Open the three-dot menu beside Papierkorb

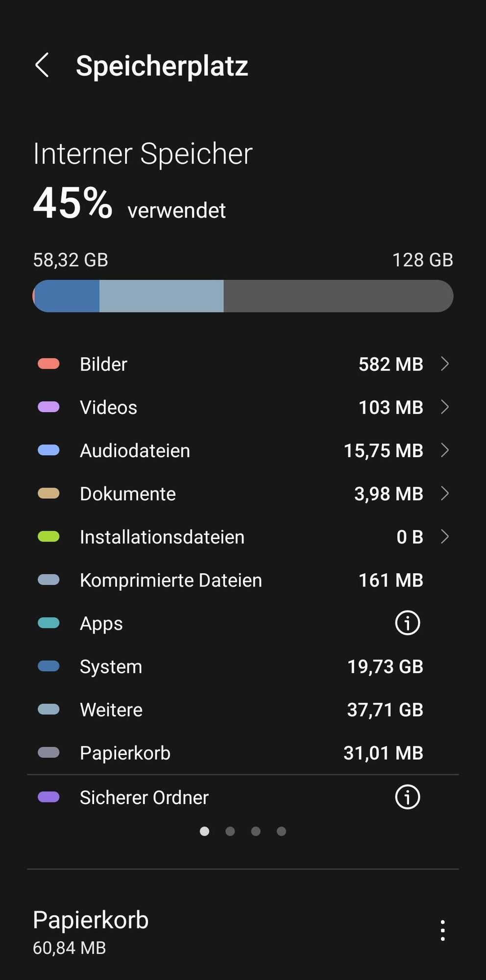pos(443,930)
